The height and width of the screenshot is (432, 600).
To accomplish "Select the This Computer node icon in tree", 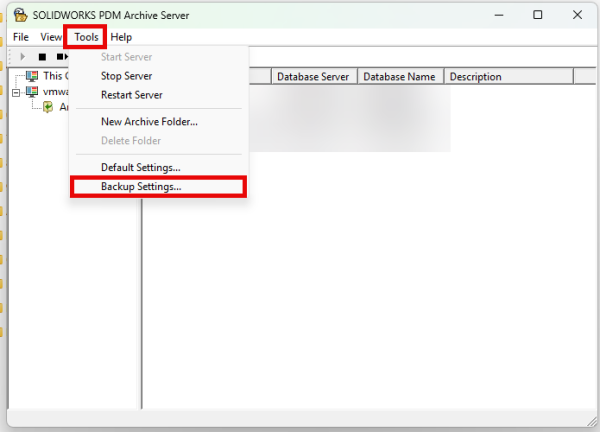I will [x=32, y=76].
